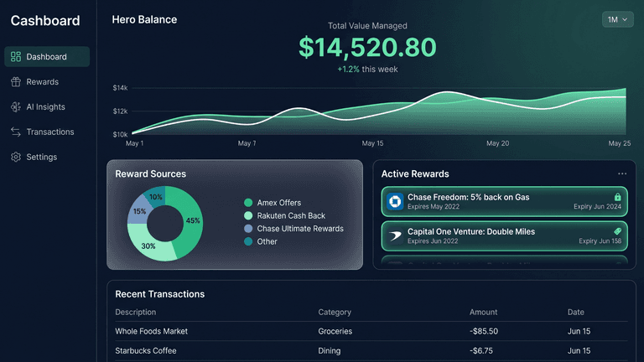This screenshot has width=644, height=362.
Task: Select the Whole Foods Market transaction
Action: pos(371,331)
